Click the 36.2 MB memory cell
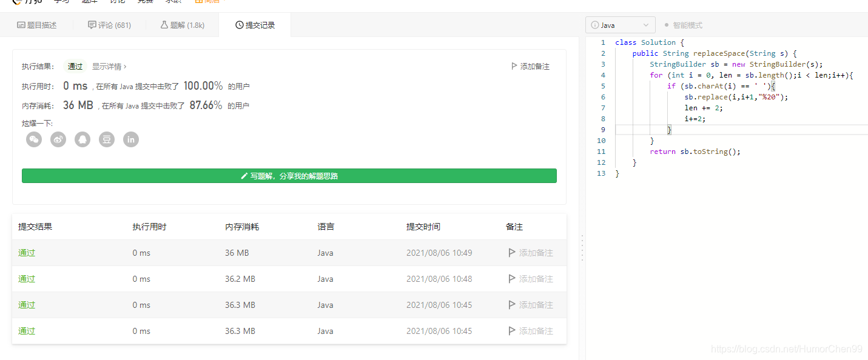 240,279
